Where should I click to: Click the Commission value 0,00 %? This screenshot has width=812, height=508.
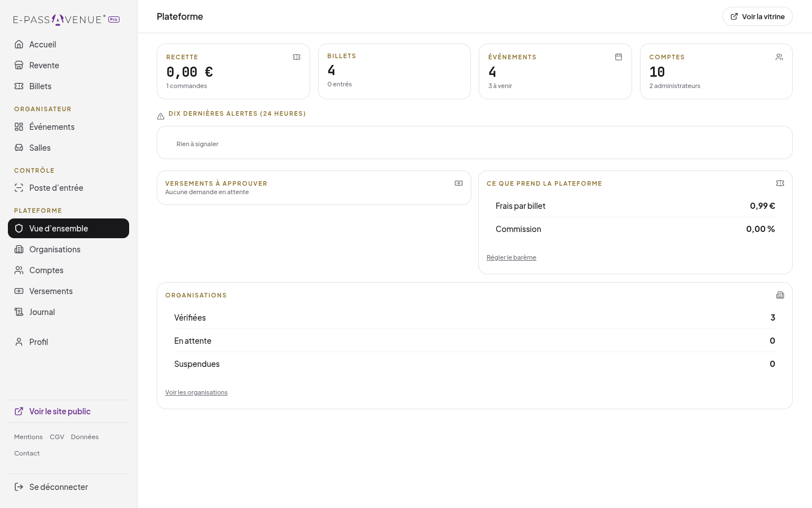coord(761,229)
